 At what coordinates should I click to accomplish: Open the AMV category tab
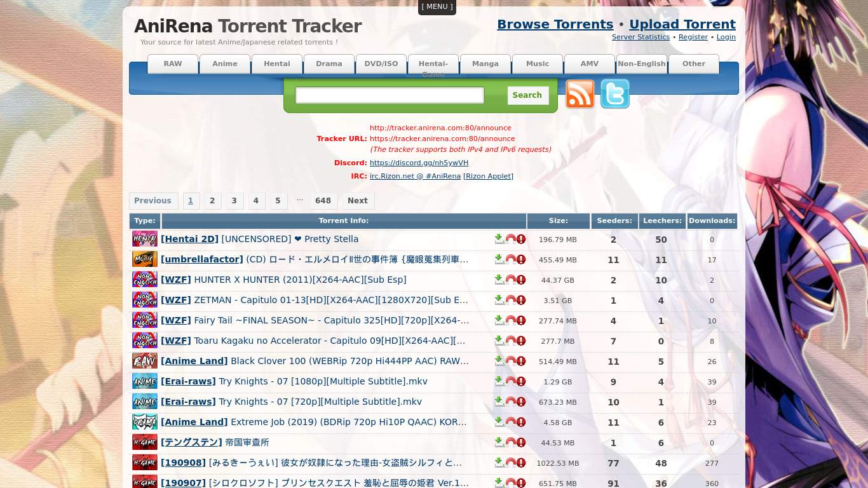(x=590, y=64)
